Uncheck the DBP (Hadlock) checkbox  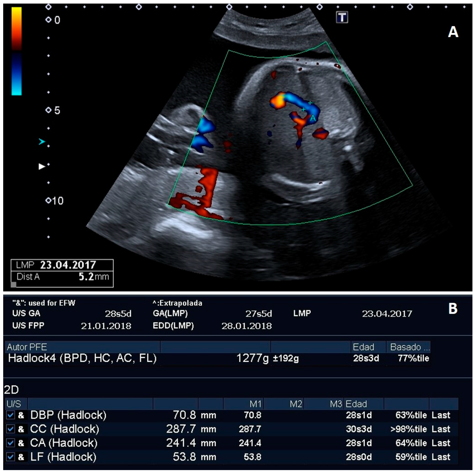click(10, 415)
